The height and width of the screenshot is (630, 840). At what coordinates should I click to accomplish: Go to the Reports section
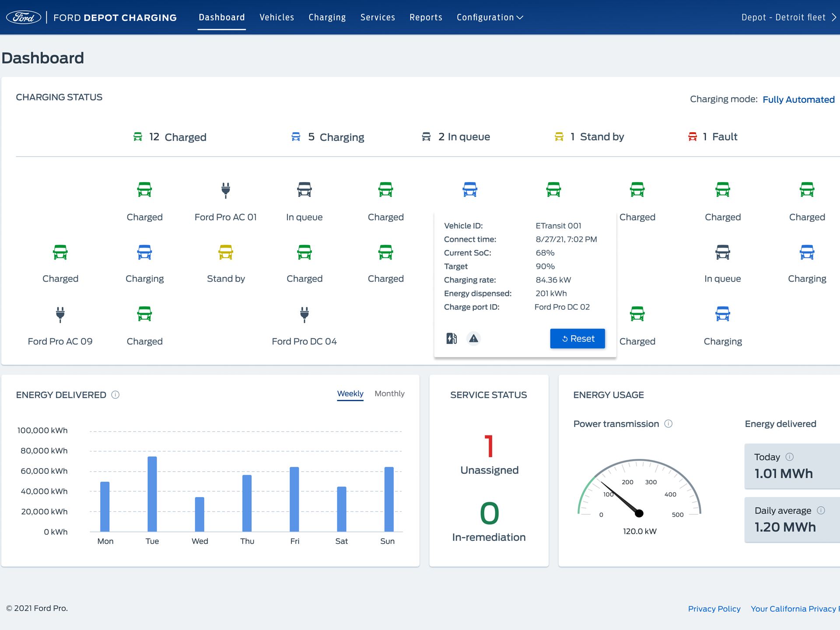426,17
